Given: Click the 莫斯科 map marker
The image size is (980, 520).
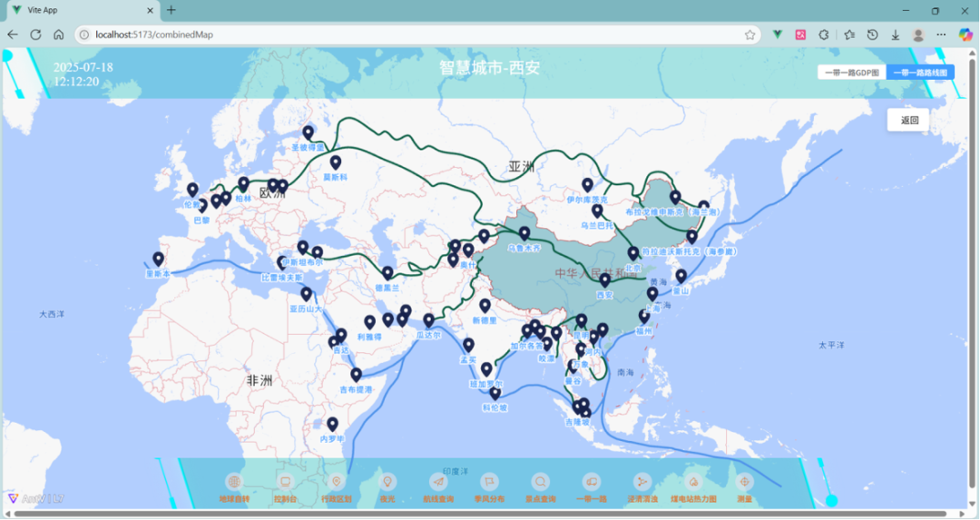Looking at the screenshot, I should tap(336, 162).
